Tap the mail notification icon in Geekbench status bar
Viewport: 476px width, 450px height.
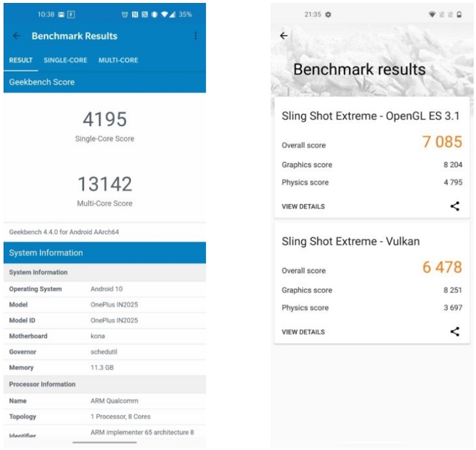[x=61, y=14]
